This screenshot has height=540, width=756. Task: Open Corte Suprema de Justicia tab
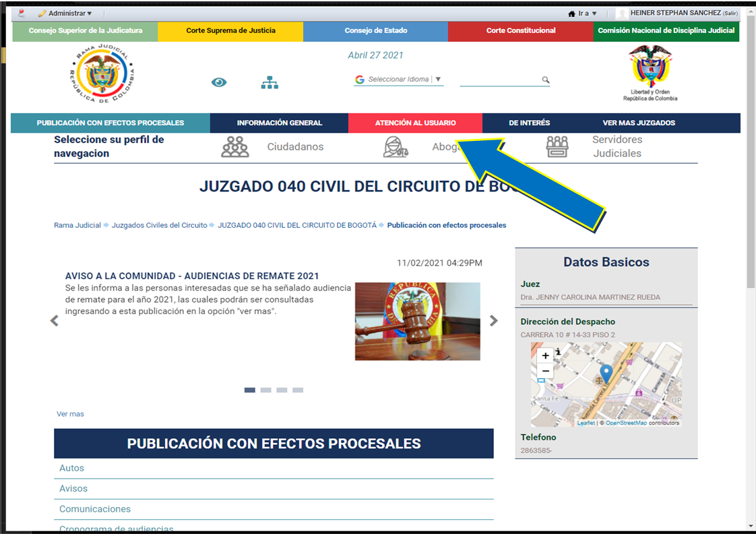coord(230,30)
